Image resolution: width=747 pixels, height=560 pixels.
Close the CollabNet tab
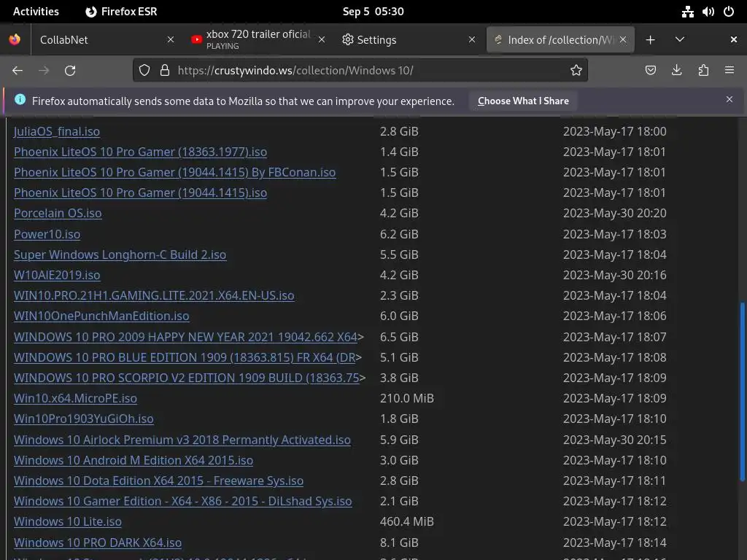[x=171, y=40]
